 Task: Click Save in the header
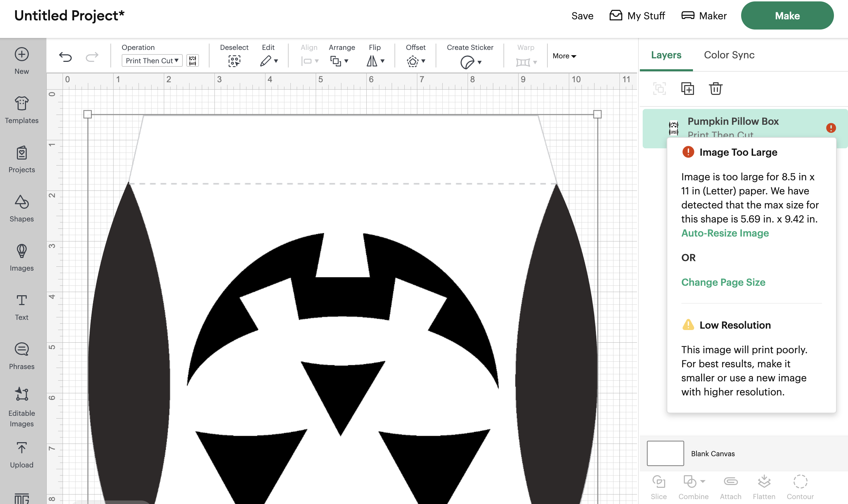[x=582, y=16]
